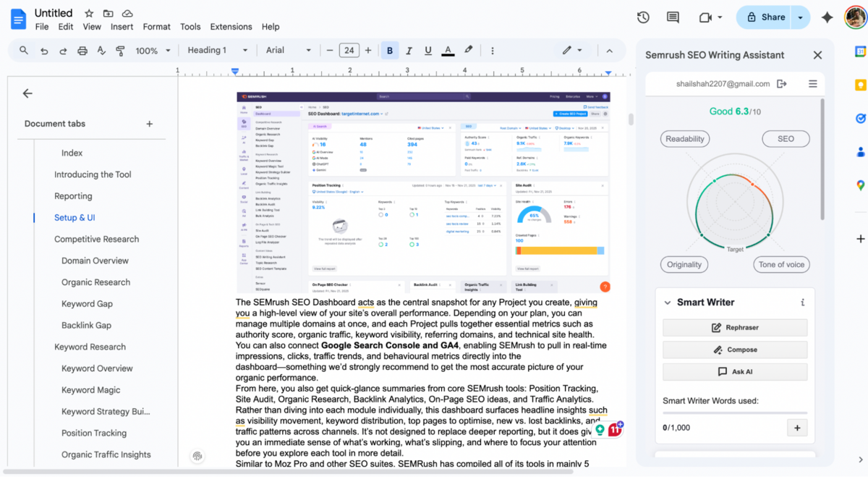Open the Extensions menu

click(231, 27)
